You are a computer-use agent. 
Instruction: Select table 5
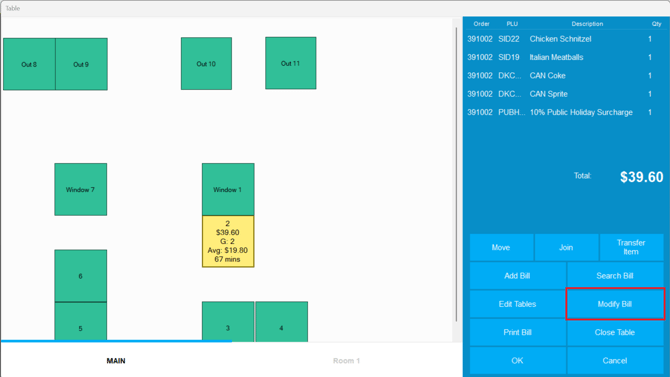[x=81, y=322]
